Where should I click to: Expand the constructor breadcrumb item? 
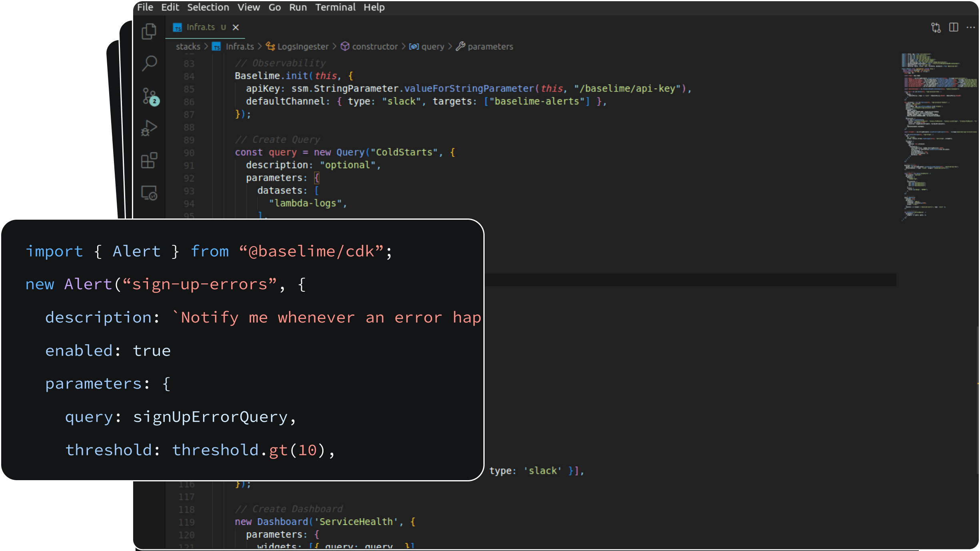click(375, 47)
